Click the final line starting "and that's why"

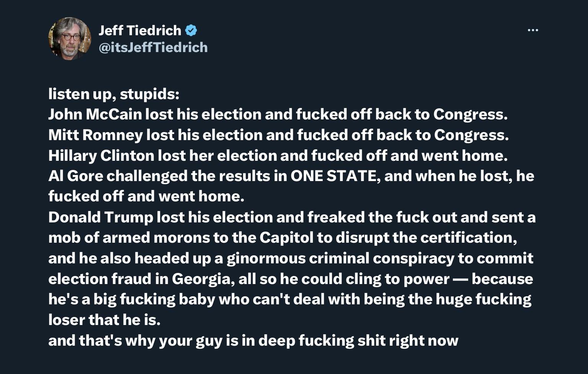coord(253,341)
